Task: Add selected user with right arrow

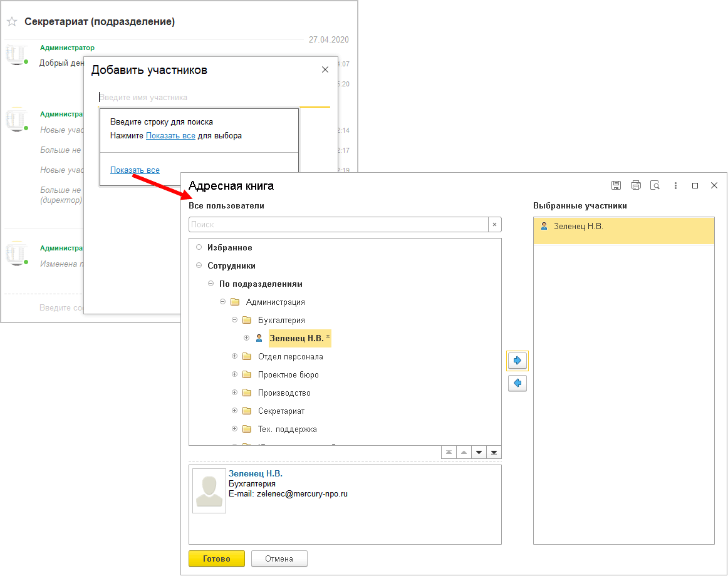Action: pos(517,361)
